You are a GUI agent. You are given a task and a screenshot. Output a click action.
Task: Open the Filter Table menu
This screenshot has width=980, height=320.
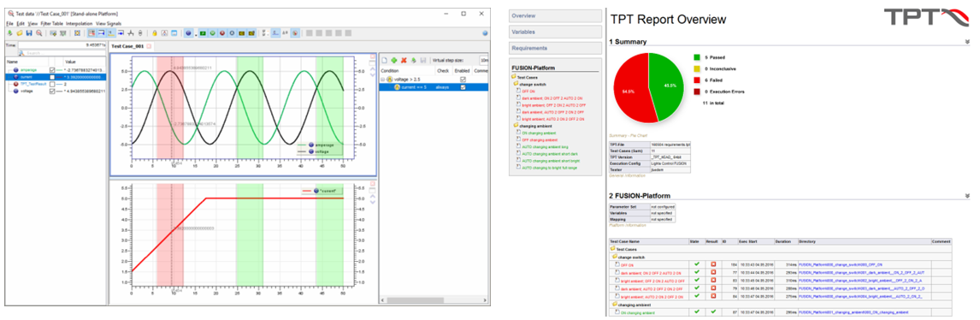[x=52, y=23]
